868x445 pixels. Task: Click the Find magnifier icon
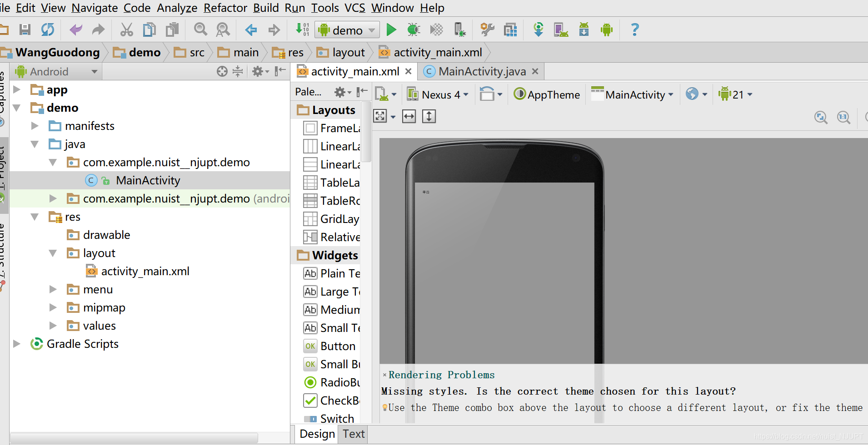click(200, 30)
